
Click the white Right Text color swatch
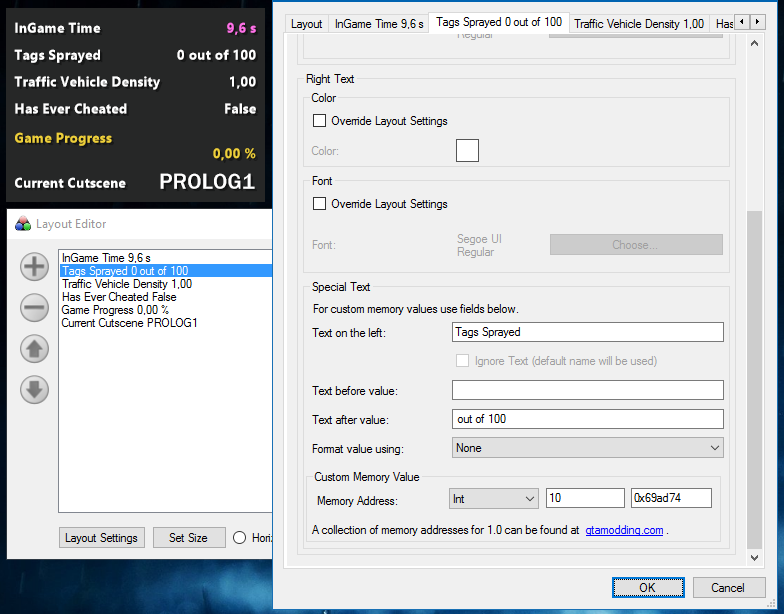click(467, 150)
